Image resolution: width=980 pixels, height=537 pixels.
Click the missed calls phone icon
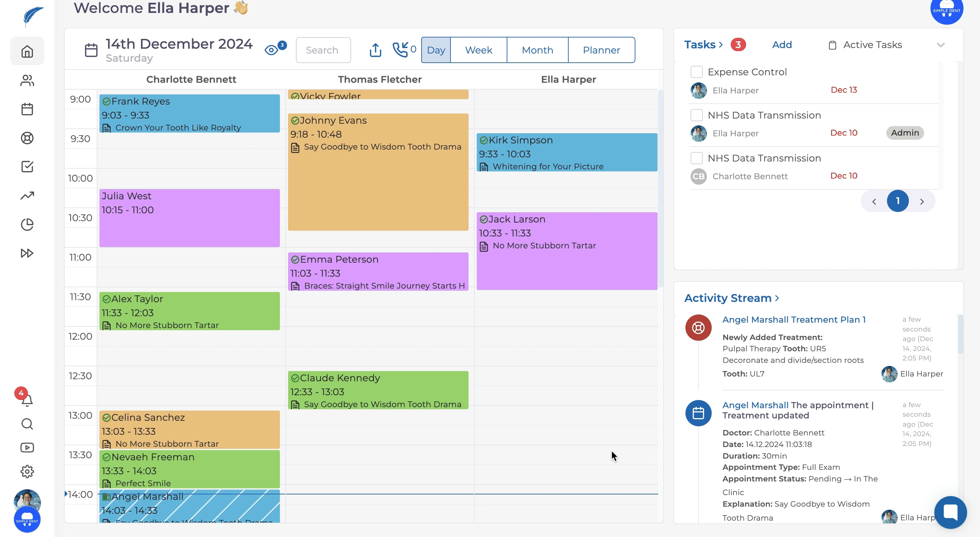click(x=400, y=50)
